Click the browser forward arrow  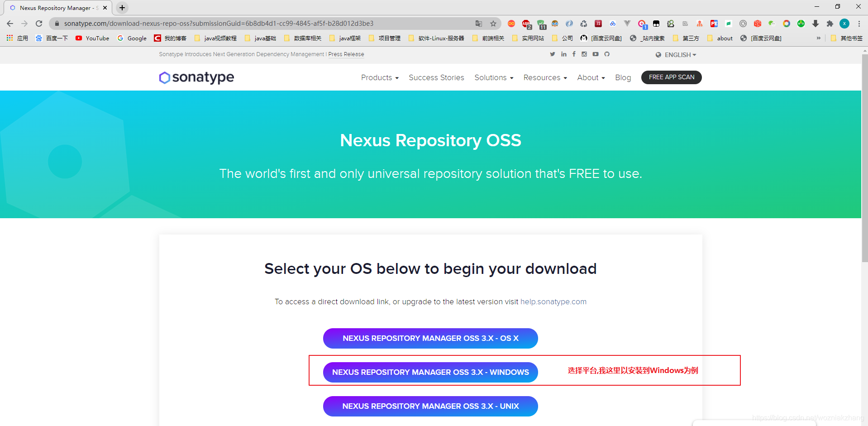[x=24, y=24]
